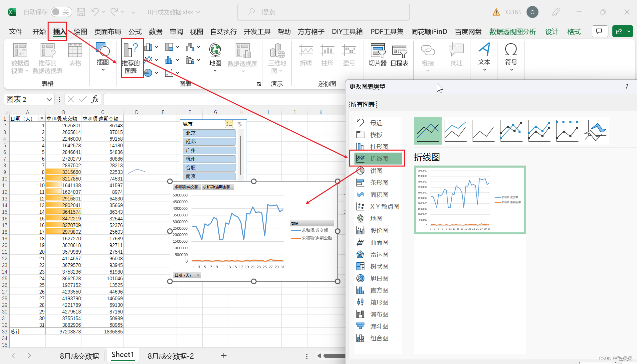637x364 pixels.
Task: Toggle multi-select on the 城市 slicer
Action: [229, 124]
